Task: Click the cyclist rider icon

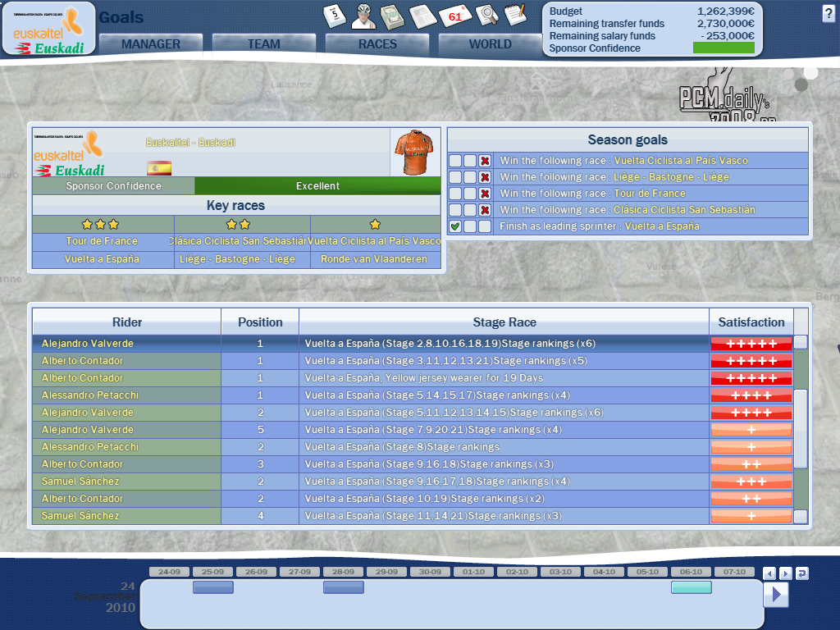Action: [364, 16]
